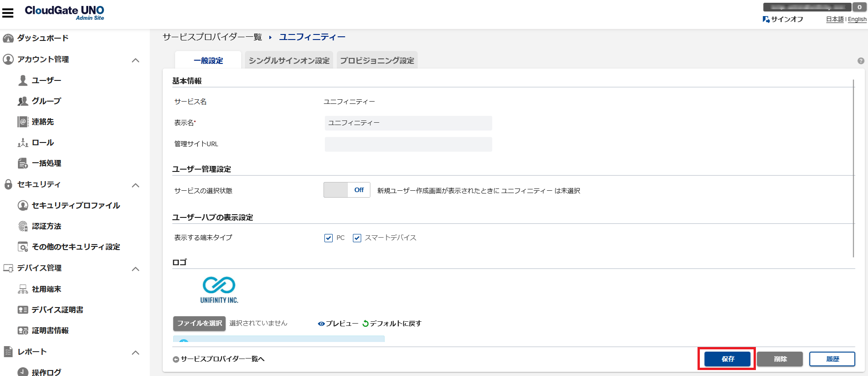The image size is (868, 376).
Task: Click the 認証方法 fingerprint icon
Action: point(23,226)
